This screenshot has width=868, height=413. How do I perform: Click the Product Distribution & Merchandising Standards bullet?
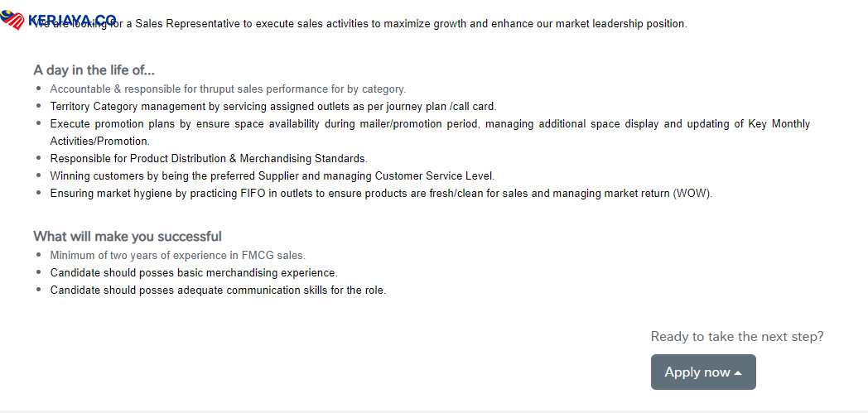click(208, 159)
